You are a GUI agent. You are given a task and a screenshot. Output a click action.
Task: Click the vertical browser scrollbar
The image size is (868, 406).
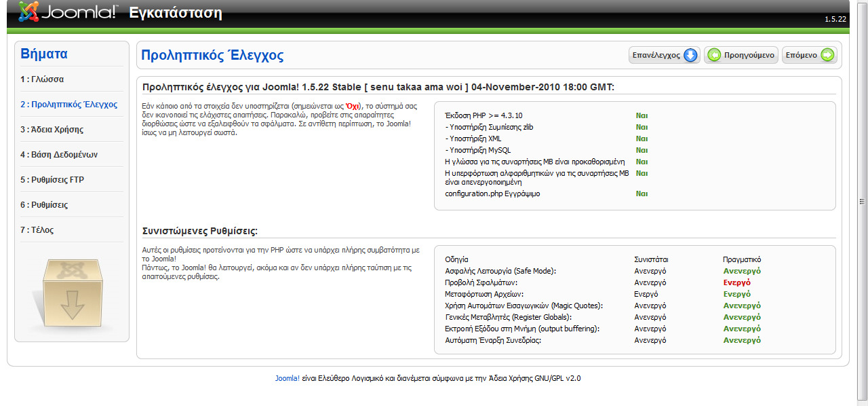[x=863, y=202]
